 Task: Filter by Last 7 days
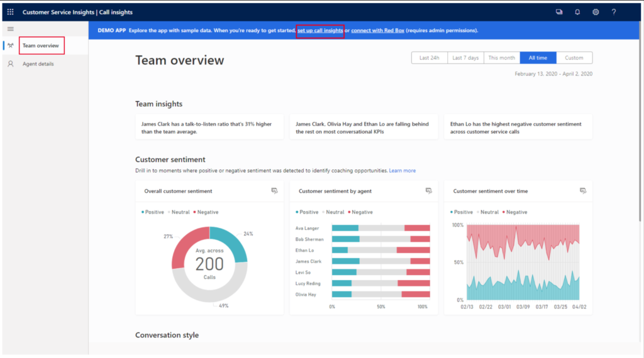465,58
